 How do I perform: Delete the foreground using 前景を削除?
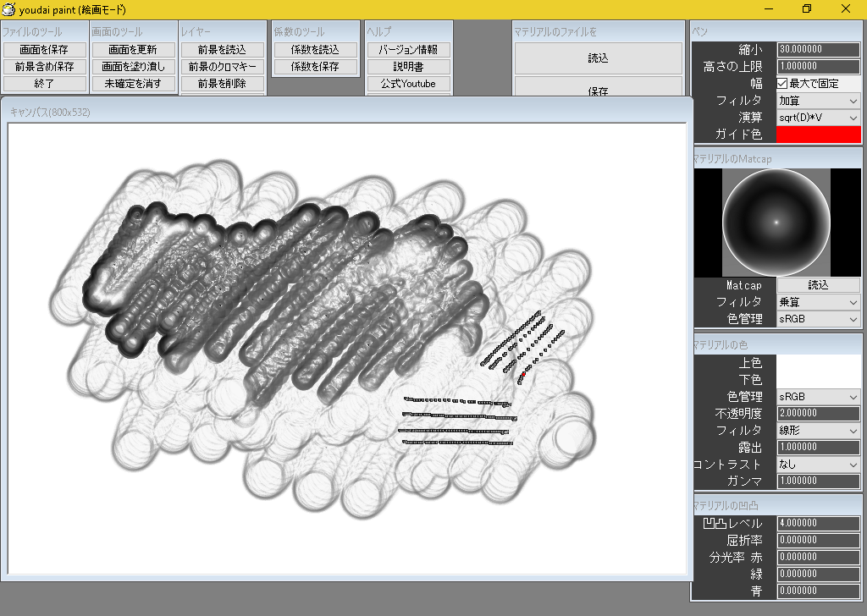pos(222,83)
